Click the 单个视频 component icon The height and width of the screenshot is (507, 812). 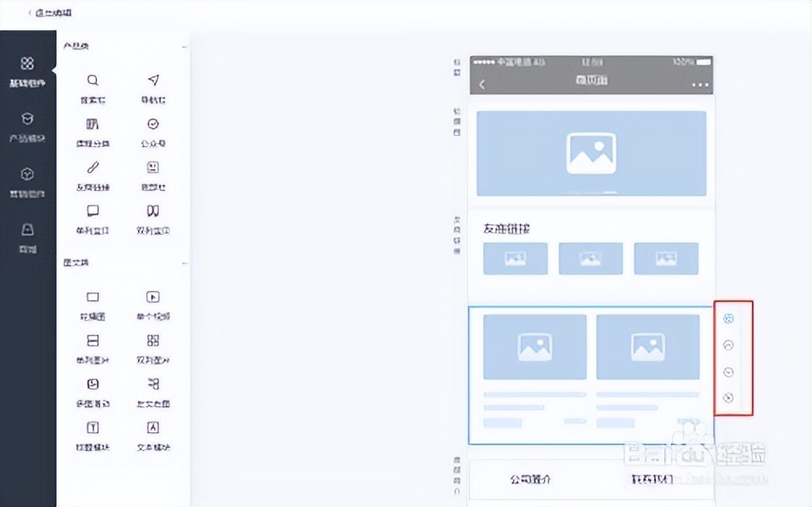coord(152,296)
